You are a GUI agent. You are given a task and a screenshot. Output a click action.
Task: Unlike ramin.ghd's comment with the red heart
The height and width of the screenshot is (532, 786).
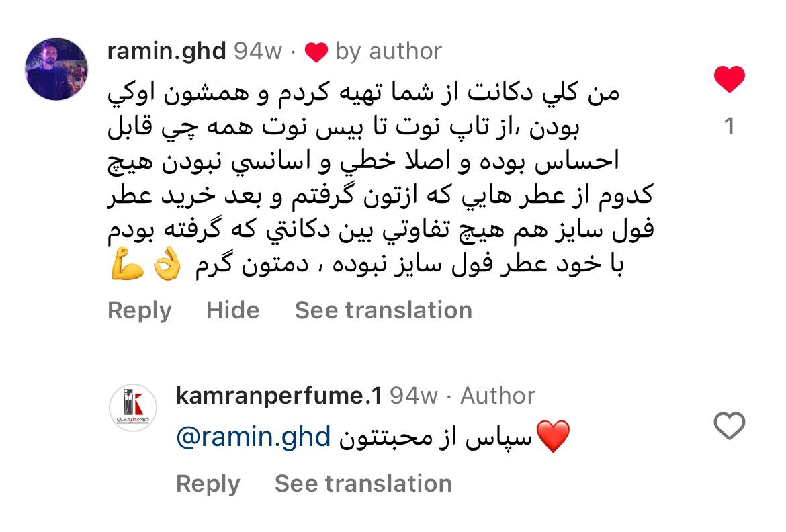tap(729, 81)
